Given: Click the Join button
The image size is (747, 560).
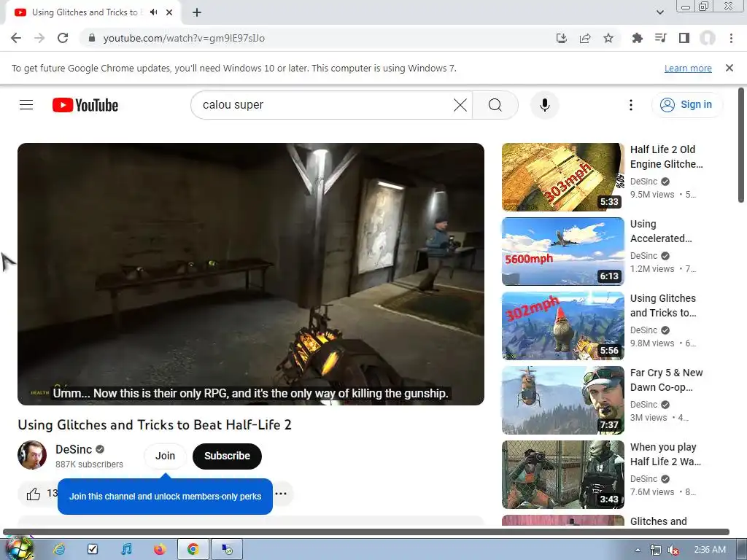Looking at the screenshot, I should (x=166, y=456).
